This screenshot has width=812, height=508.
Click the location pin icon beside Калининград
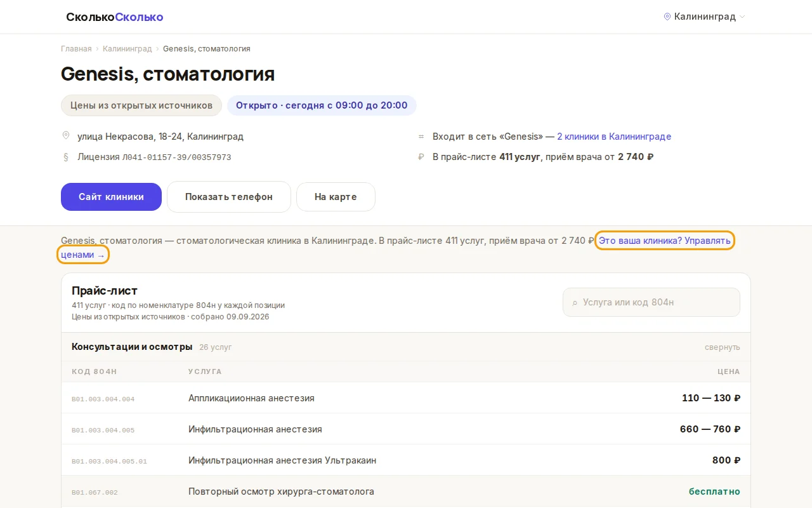(667, 17)
